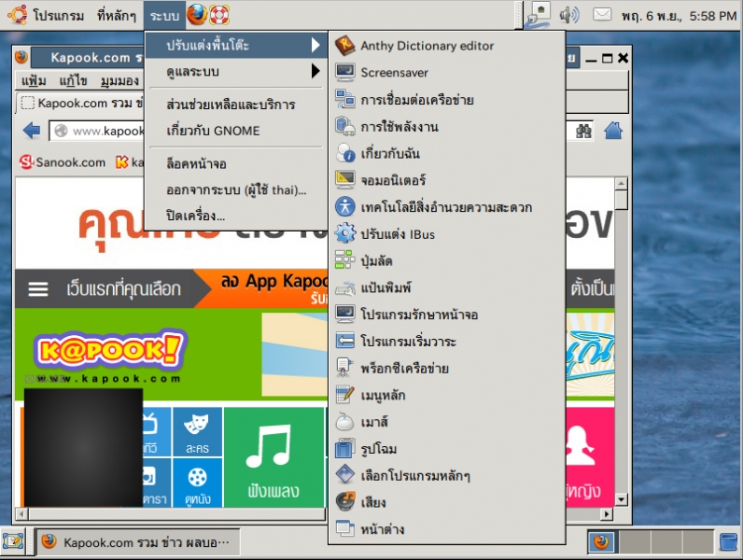The height and width of the screenshot is (560, 743).
Task: Open the โปรแกรม applications menu
Action: tap(58, 16)
